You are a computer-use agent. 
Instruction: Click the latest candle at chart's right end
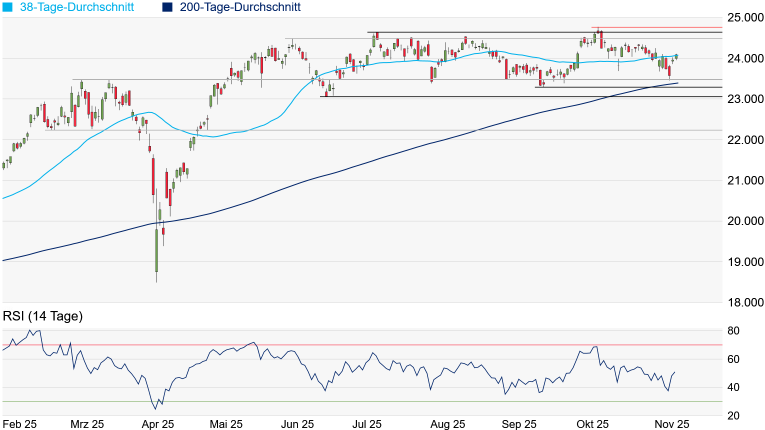(676, 58)
